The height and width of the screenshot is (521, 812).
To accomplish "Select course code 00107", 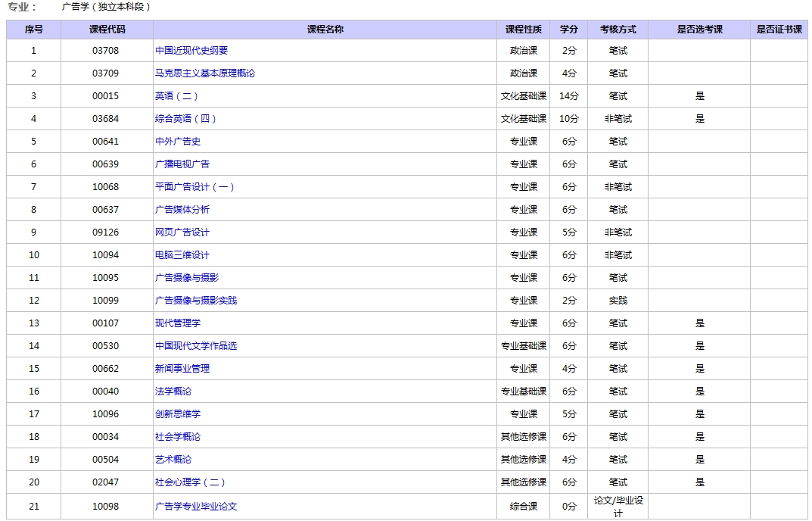I will coord(106,323).
